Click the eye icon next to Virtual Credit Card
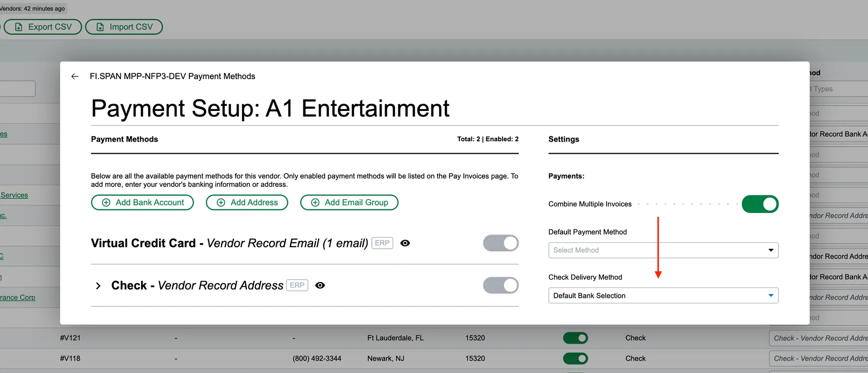The height and width of the screenshot is (373, 868). (x=405, y=243)
